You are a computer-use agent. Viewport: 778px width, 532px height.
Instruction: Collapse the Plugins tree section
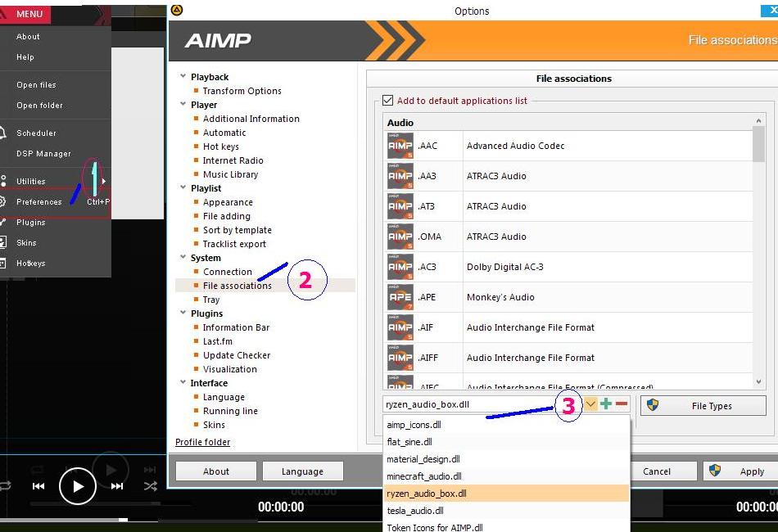[183, 313]
